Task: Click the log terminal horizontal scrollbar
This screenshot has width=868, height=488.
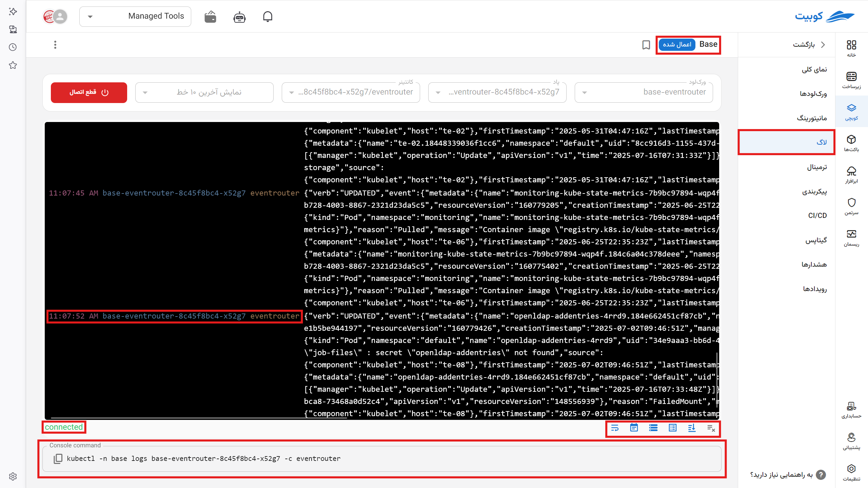Action: [x=198, y=418]
